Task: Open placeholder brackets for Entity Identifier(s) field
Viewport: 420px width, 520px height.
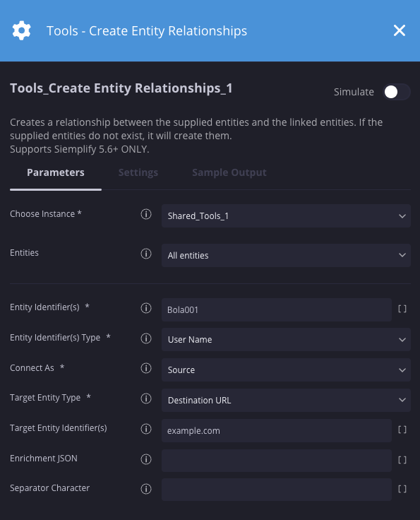Action: point(402,309)
